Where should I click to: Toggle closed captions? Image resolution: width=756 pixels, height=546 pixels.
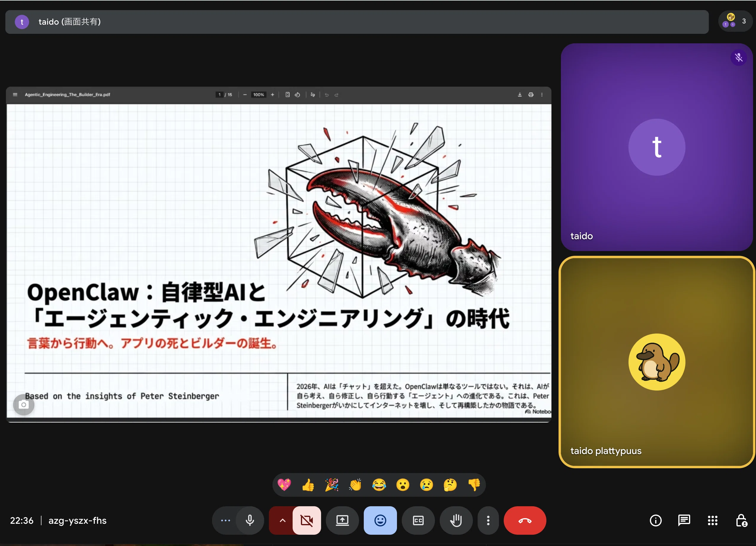[418, 520]
